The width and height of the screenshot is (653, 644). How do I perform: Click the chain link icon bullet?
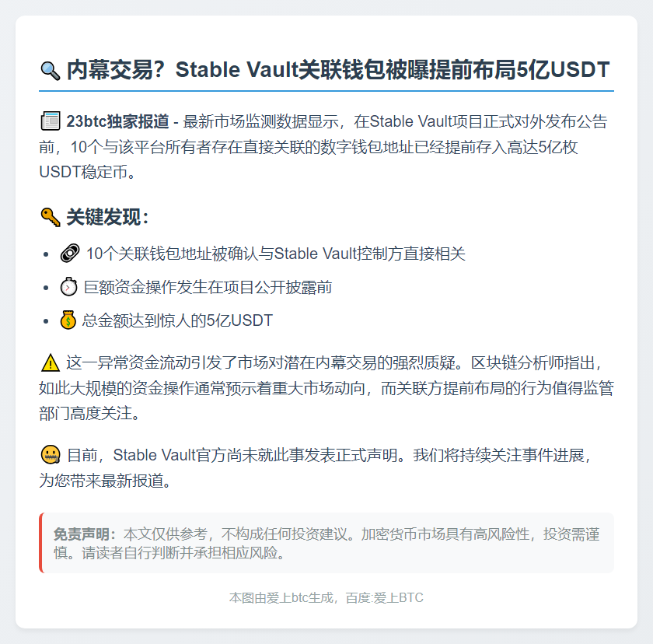[70, 254]
